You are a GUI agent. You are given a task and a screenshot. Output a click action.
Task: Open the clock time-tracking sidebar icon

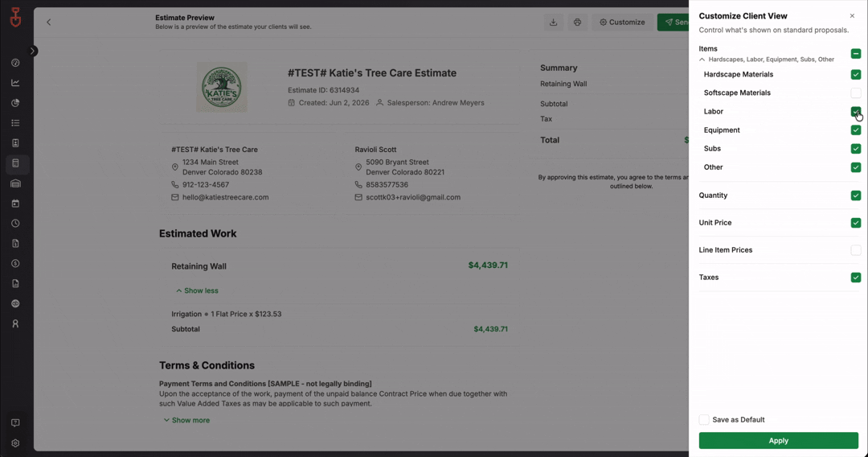pos(15,223)
